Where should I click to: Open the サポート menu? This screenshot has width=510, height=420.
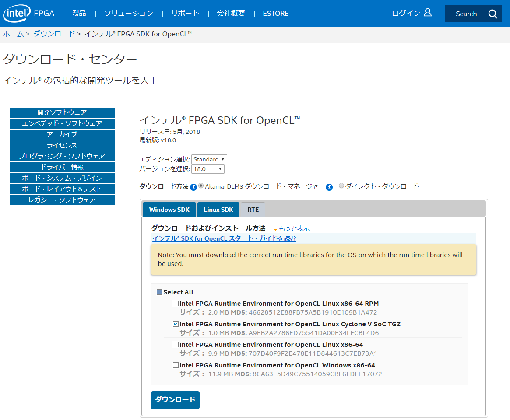click(x=185, y=13)
